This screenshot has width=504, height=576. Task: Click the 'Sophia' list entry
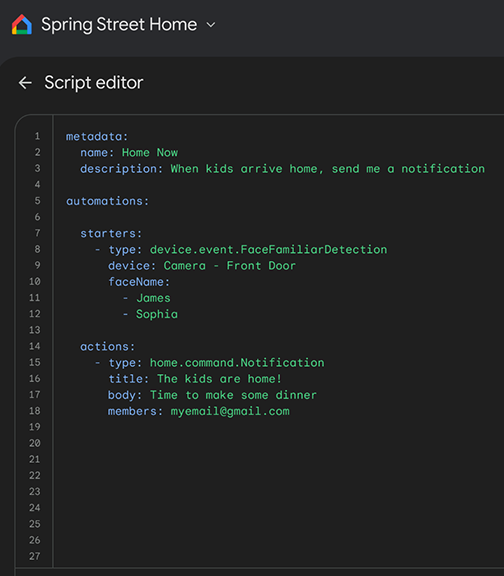coord(157,314)
